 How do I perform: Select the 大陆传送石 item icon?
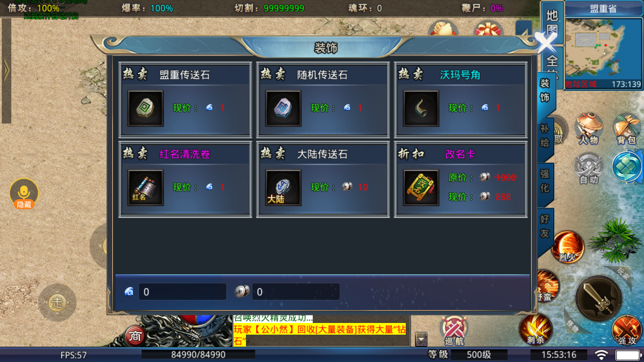pos(283,187)
